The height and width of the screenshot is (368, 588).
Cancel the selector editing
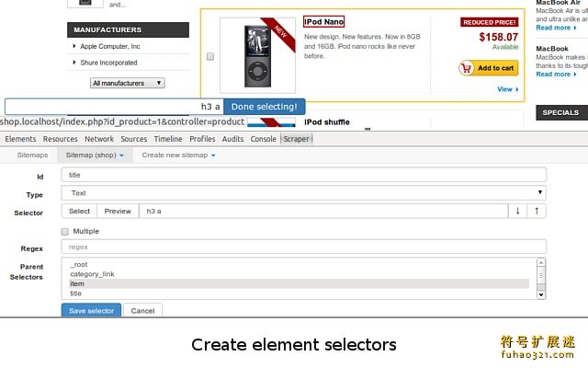pyautogui.click(x=143, y=311)
